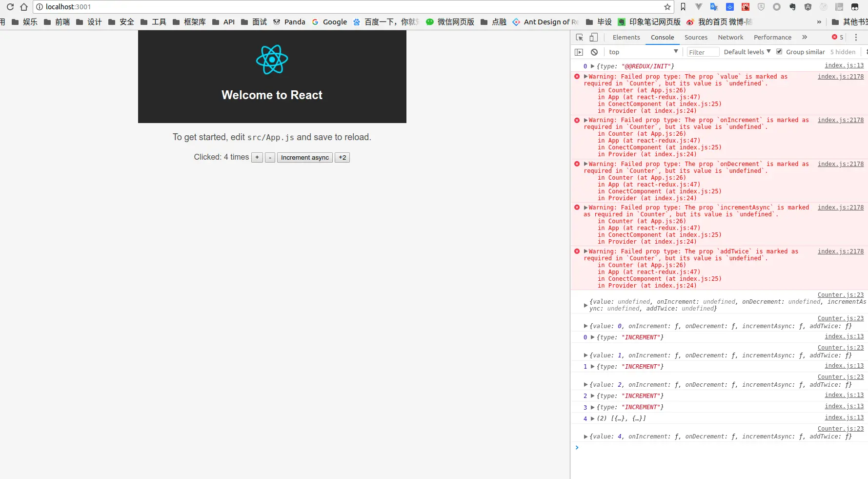Clear the console
The width and height of the screenshot is (868, 479).
tap(594, 52)
